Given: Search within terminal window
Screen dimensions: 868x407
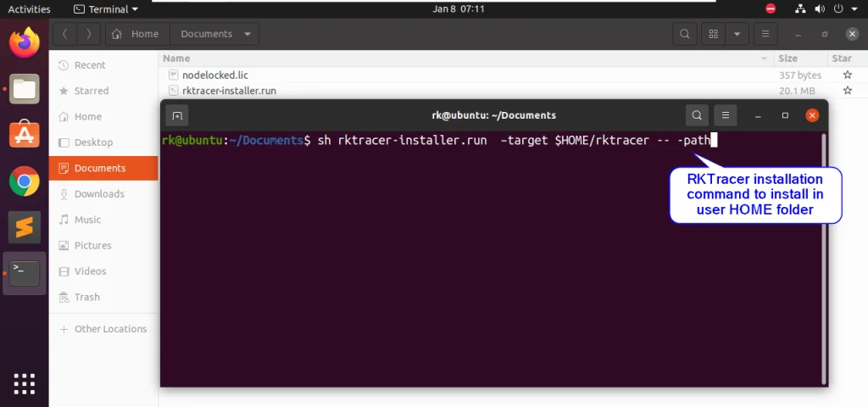Looking at the screenshot, I should (697, 115).
